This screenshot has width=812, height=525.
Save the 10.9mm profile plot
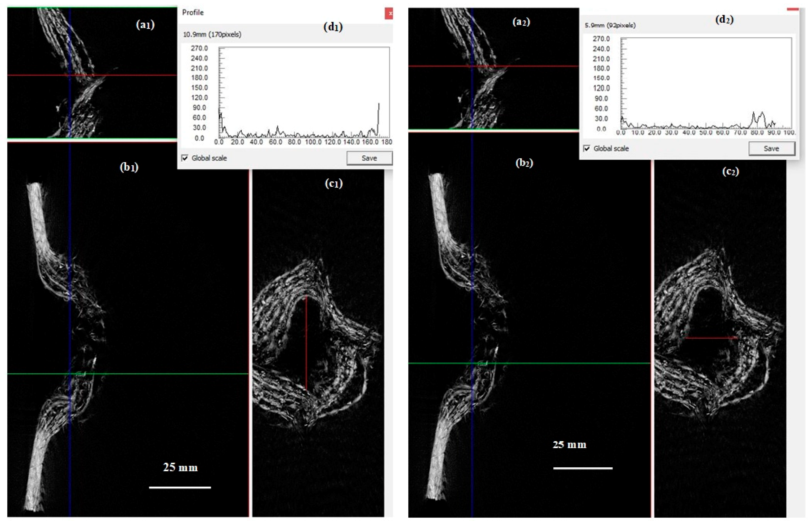tap(369, 158)
